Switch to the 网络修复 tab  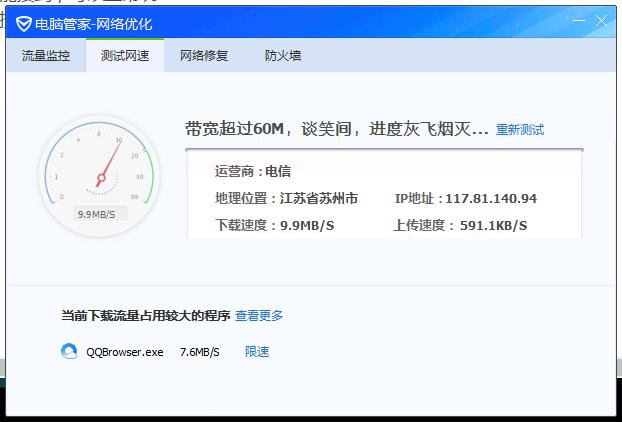pos(204,56)
